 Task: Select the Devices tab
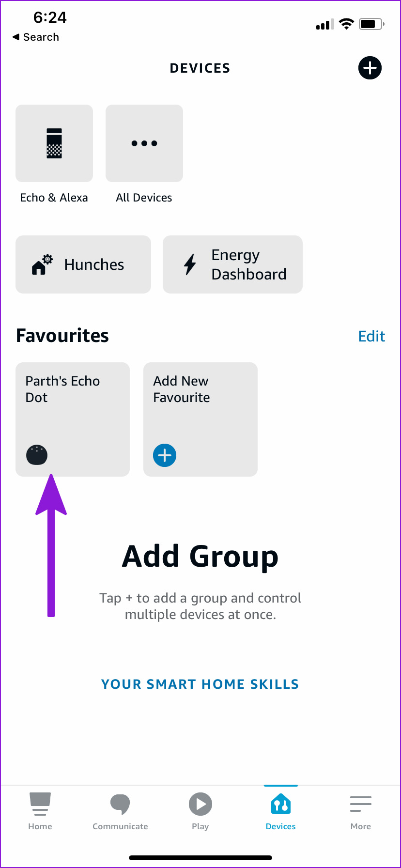coord(281,811)
